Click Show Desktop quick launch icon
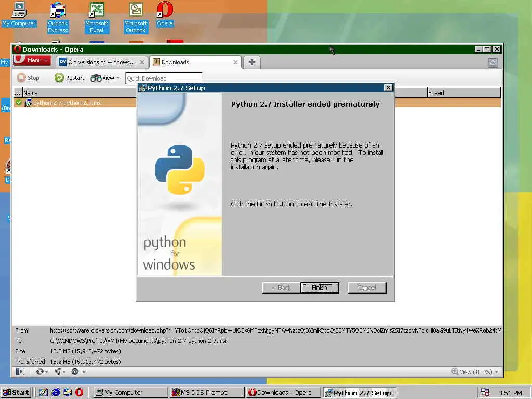 (x=44, y=393)
